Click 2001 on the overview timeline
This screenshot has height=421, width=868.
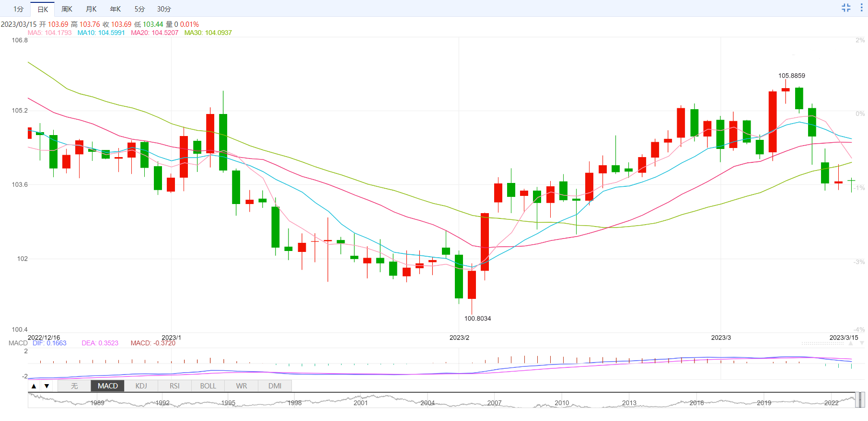click(360, 403)
